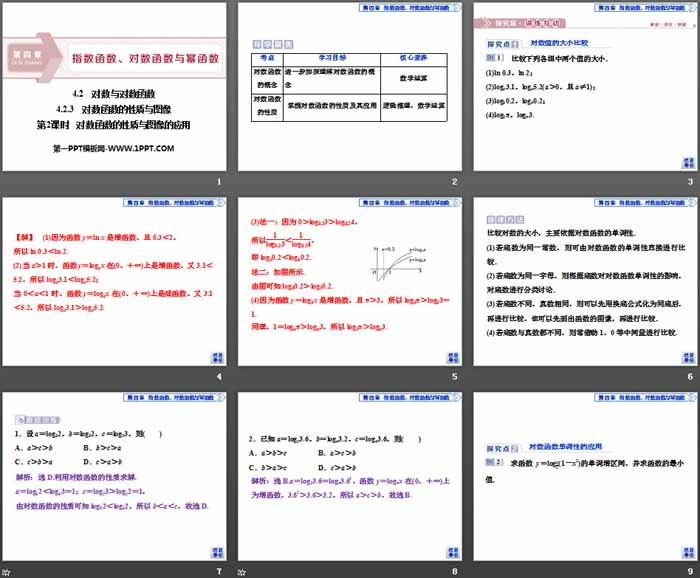Screen dimensions: 700x578
Task: Click the chapter header banner on slide 3
Action: pyautogui.click(x=646, y=8)
